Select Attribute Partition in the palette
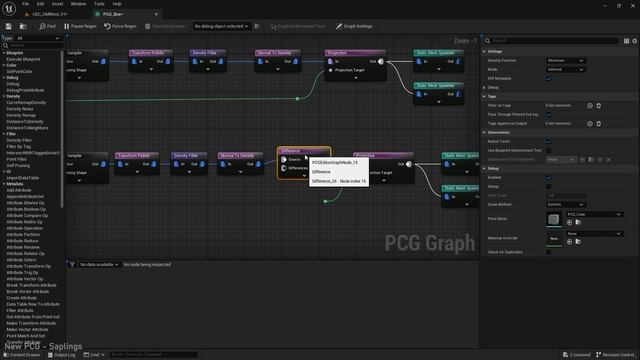640x360 pixels. coord(23,235)
